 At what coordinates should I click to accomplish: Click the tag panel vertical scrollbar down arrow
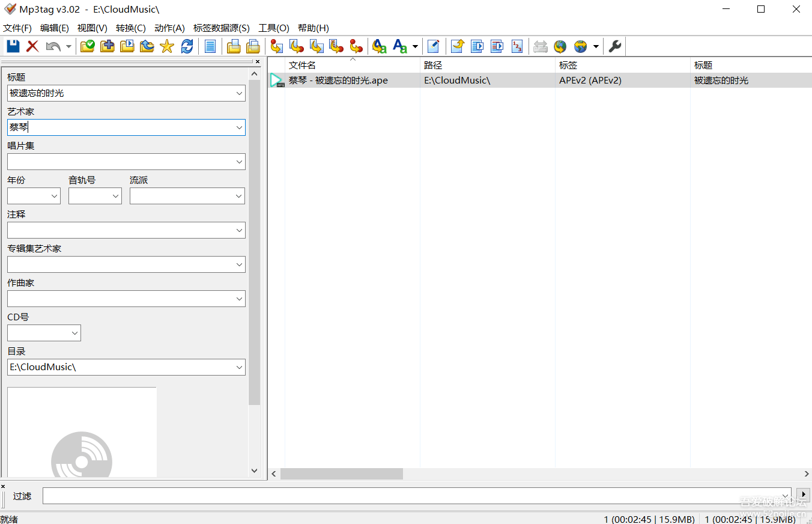coord(254,471)
